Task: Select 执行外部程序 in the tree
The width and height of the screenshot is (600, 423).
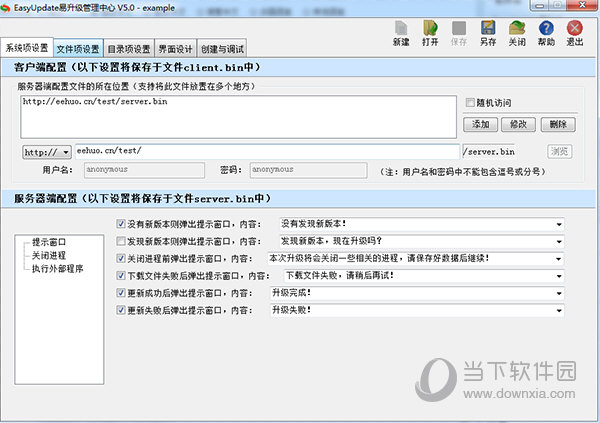Action: [x=57, y=269]
